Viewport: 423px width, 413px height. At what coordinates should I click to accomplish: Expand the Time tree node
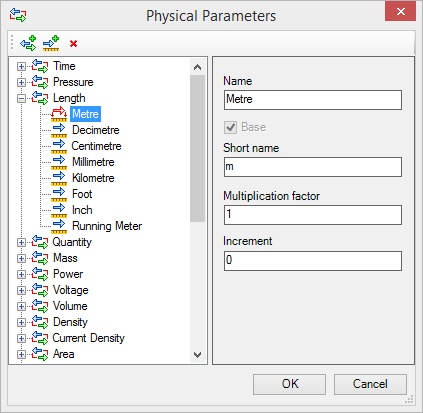pos(21,66)
